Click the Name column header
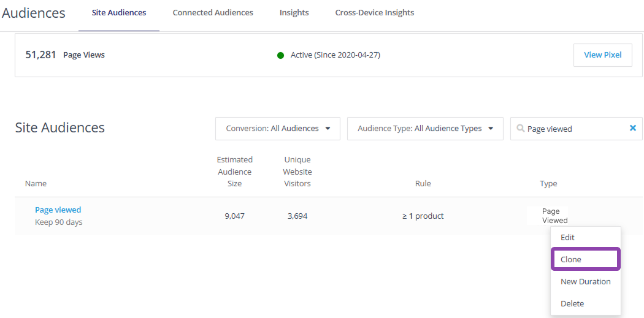 (36, 183)
